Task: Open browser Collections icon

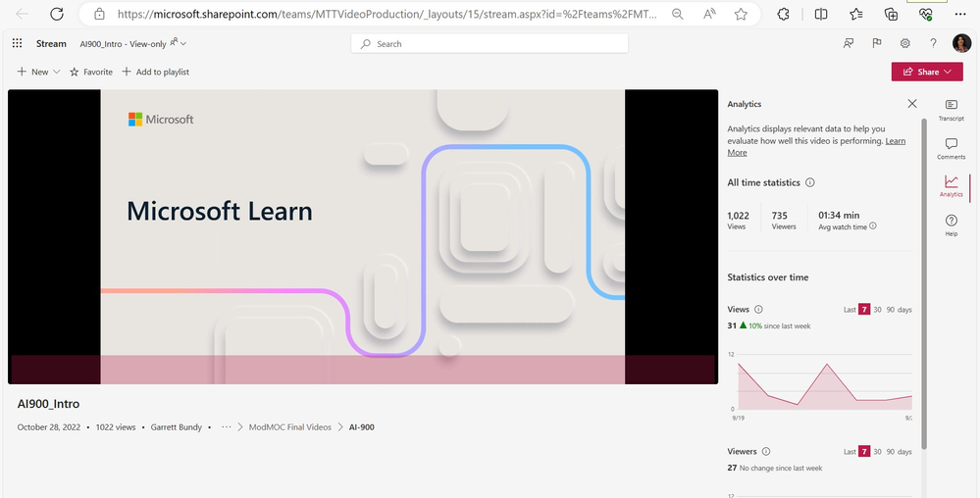Action: pyautogui.click(x=892, y=14)
